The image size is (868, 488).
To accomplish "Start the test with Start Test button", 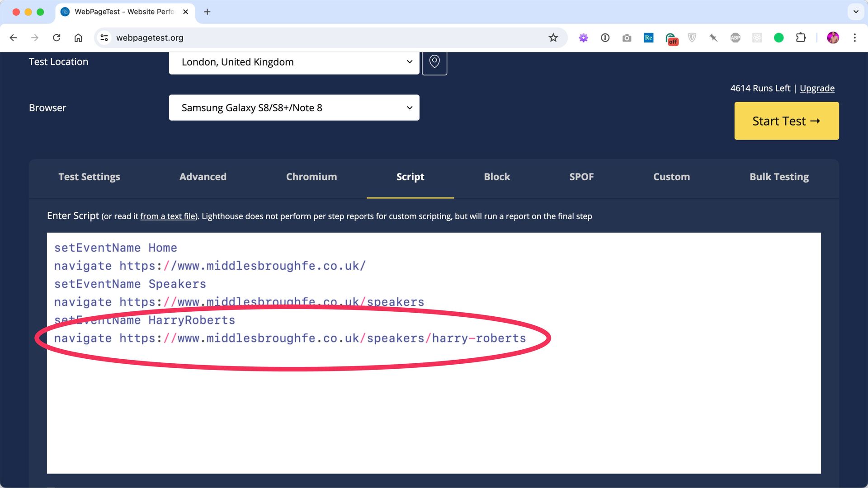I will (786, 121).
